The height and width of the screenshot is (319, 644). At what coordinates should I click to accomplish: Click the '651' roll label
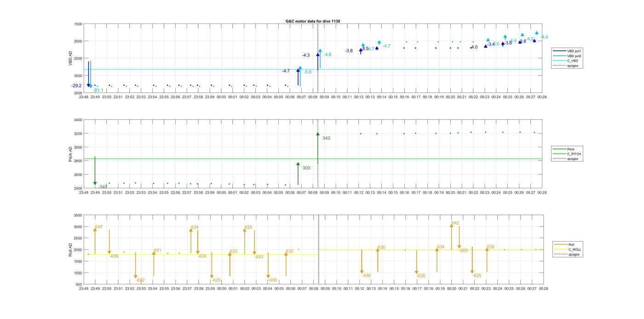[x=158, y=250]
